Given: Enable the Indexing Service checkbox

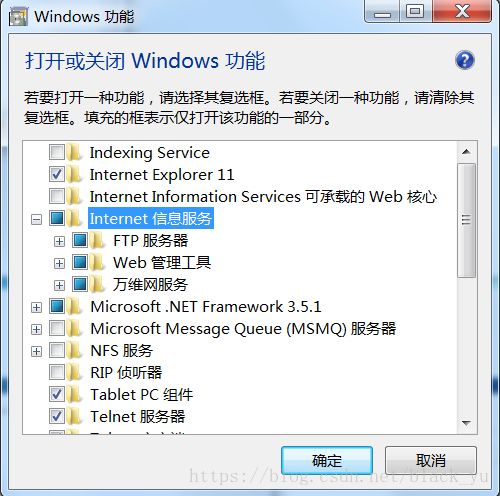Looking at the screenshot, I should click(x=57, y=152).
